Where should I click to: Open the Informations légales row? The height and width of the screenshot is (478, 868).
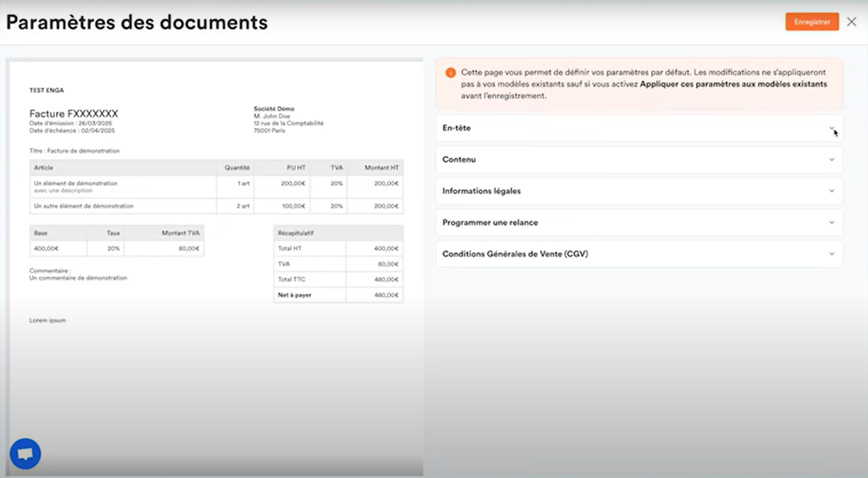pyautogui.click(x=639, y=191)
